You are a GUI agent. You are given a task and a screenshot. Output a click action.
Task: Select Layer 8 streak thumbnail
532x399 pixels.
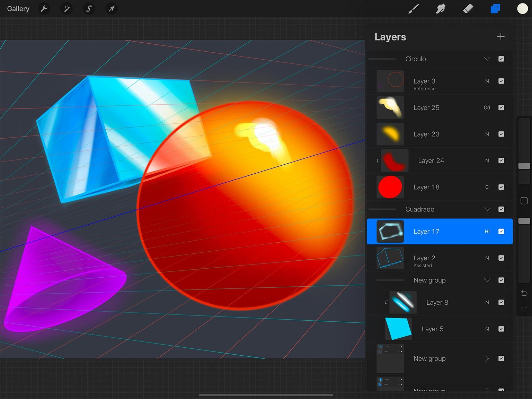[x=403, y=302]
